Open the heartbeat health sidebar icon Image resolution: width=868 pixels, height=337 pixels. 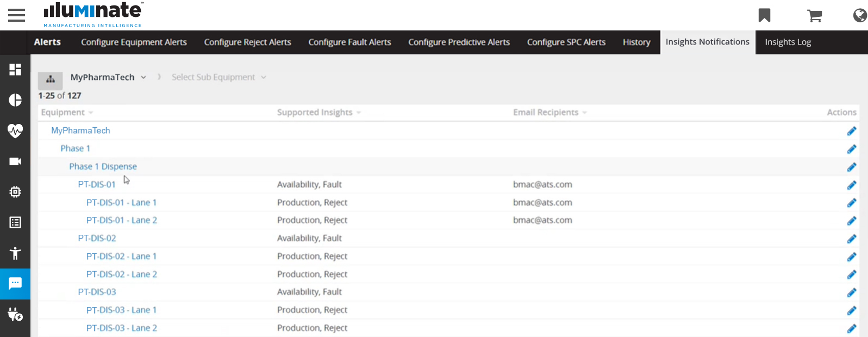(x=15, y=130)
